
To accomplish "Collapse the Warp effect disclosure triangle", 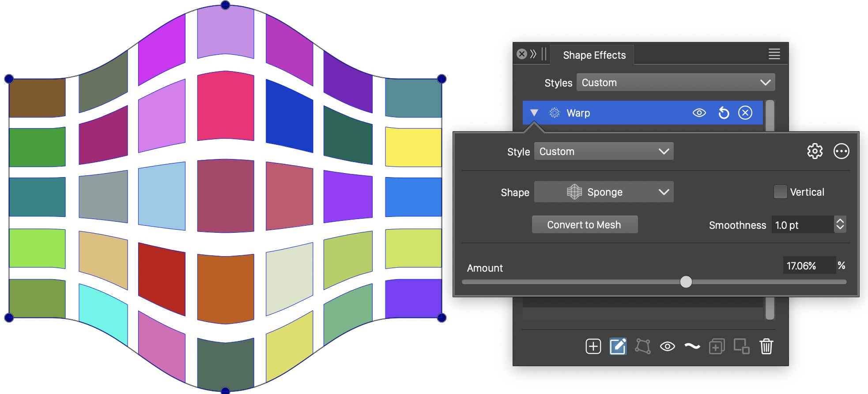I will 534,113.
